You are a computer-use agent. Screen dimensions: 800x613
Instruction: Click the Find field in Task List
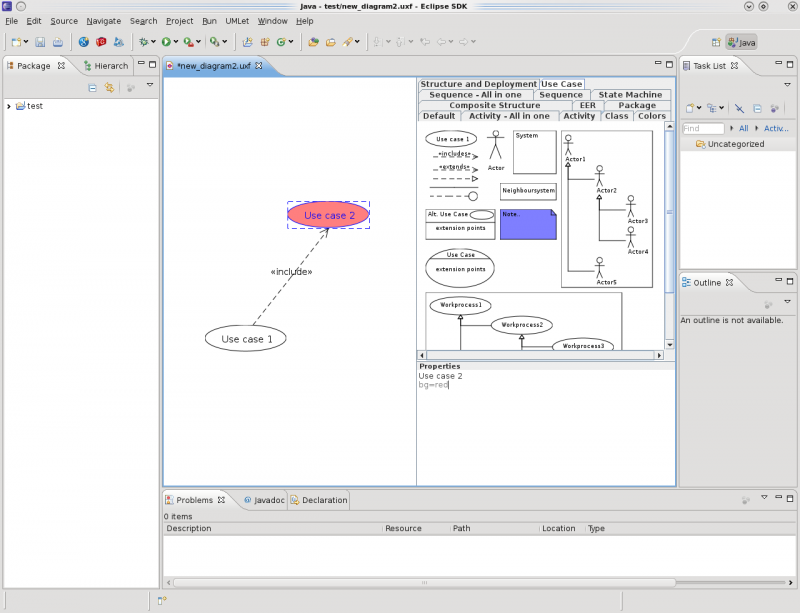point(703,129)
